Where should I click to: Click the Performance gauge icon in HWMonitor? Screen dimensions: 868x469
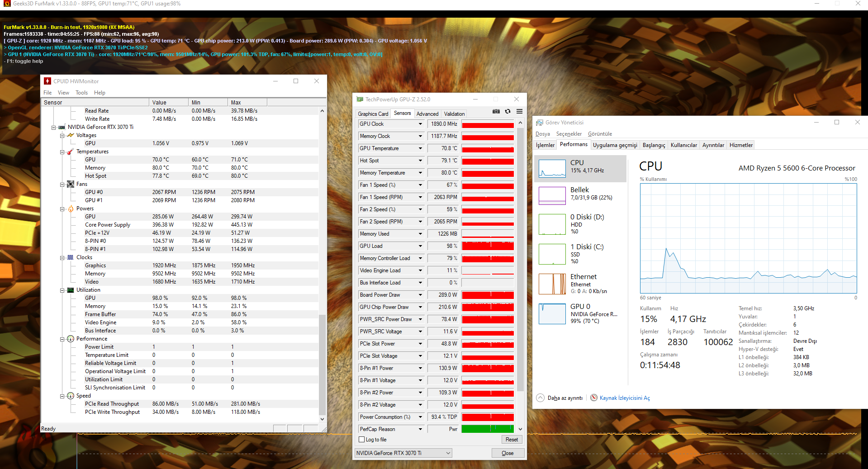click(x=71, y=339)
